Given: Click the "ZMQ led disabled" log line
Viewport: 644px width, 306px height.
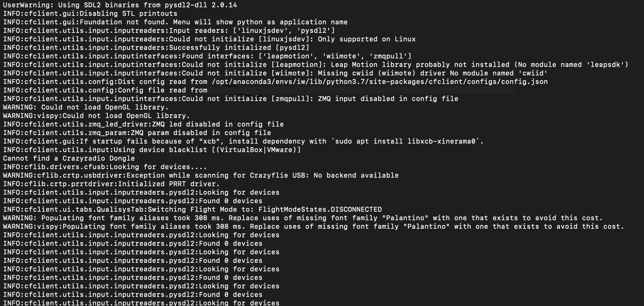Looking at the screenshot, I should tap(143, 124).
